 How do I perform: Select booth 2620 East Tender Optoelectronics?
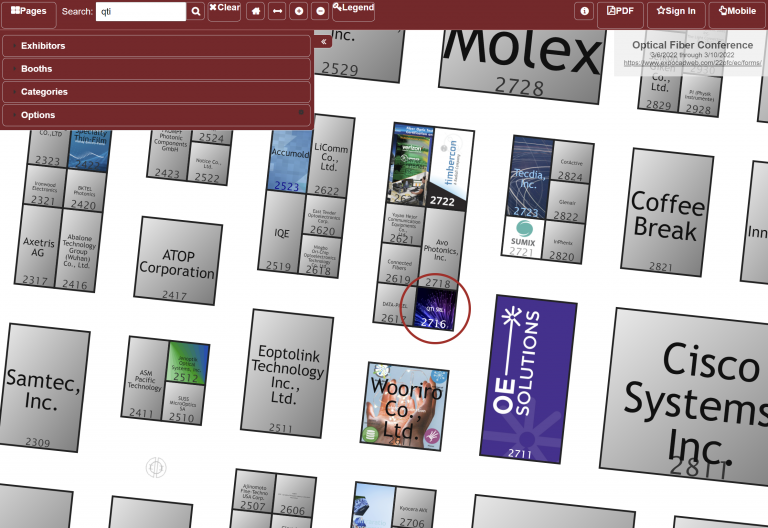point(323,216)
